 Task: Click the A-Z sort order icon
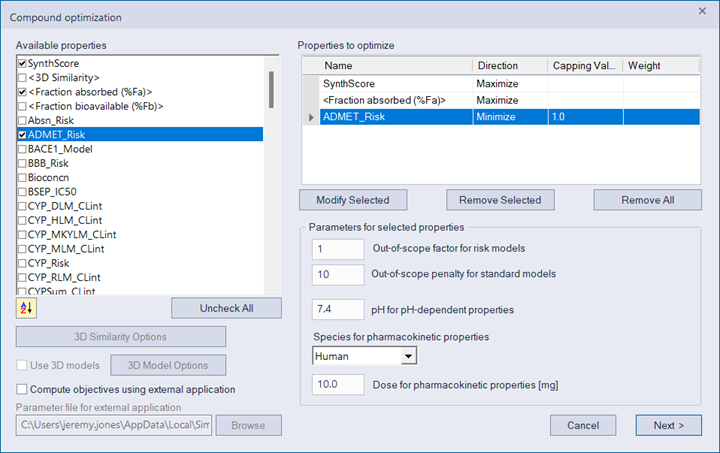tap(26, 308)
